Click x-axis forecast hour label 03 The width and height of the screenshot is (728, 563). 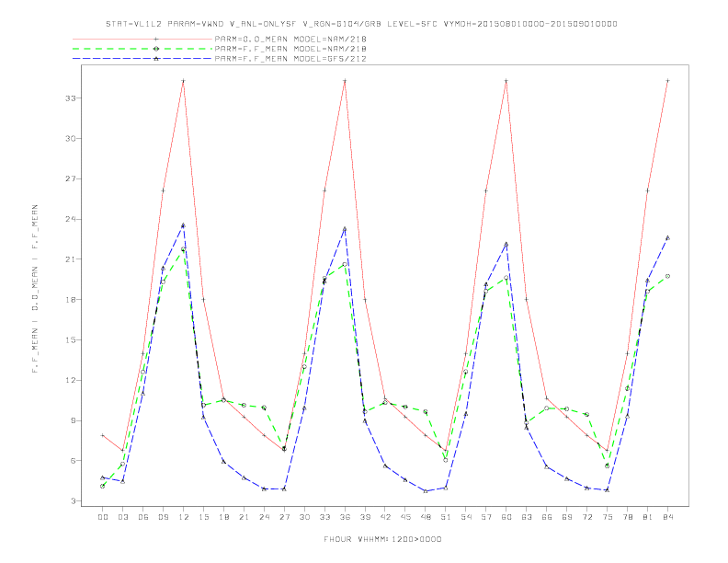click(122, 517)
